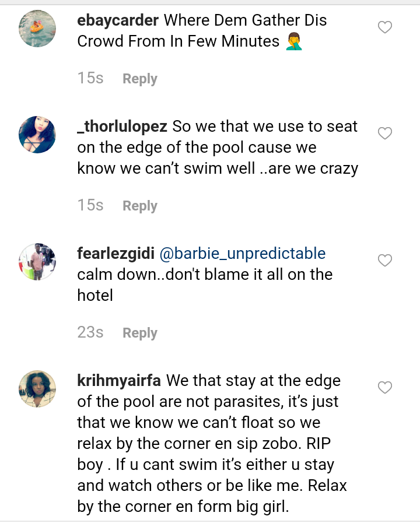Tap the 23s timestamp under fearlezgidi's comment
The image size is (420, 523).
90,332
